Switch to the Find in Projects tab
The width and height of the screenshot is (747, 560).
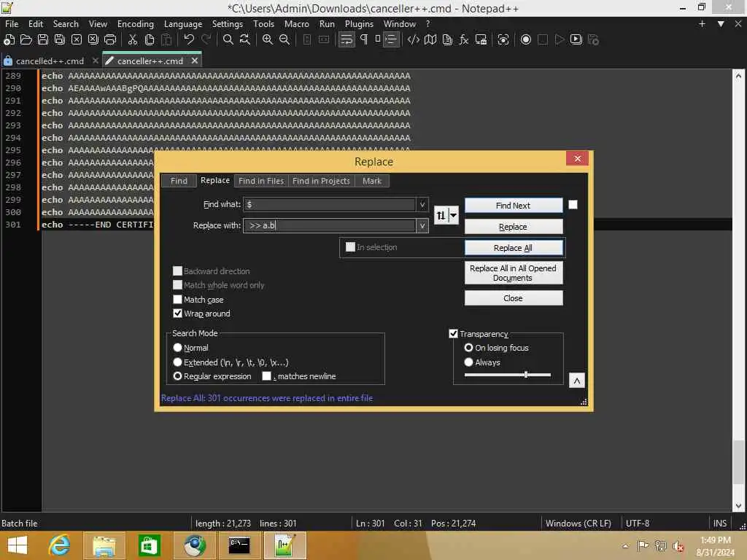(321, 181)
